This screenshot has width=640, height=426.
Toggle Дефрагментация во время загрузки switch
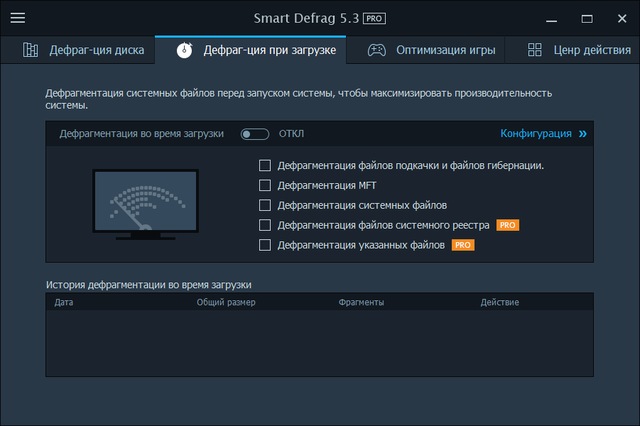255,133
